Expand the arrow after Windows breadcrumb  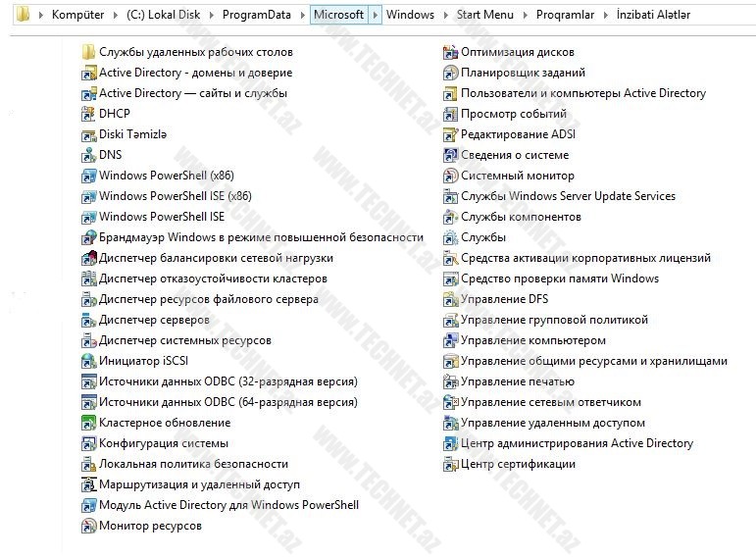pos(445,15)
